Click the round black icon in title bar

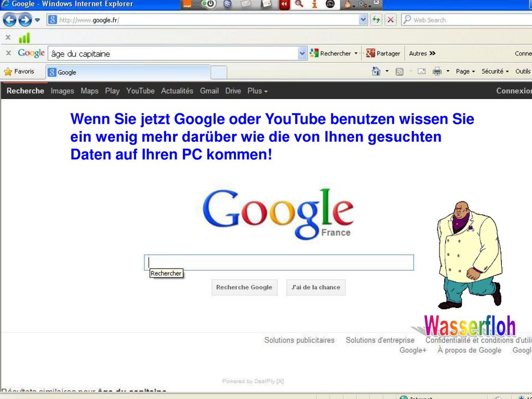point(330,4)
